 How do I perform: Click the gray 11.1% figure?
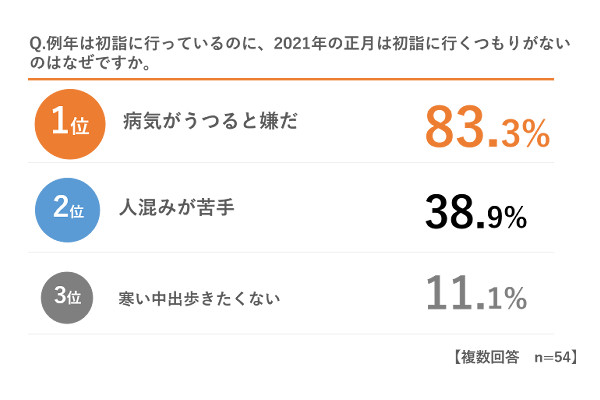click(x=476, y=293)
